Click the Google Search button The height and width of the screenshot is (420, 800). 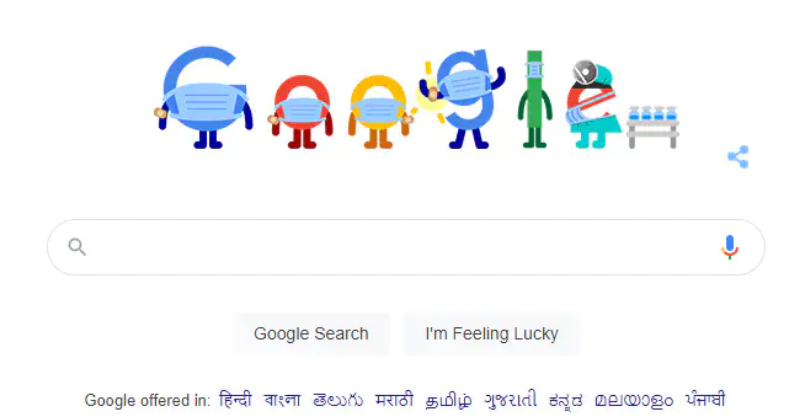click(x=311, y=334)
